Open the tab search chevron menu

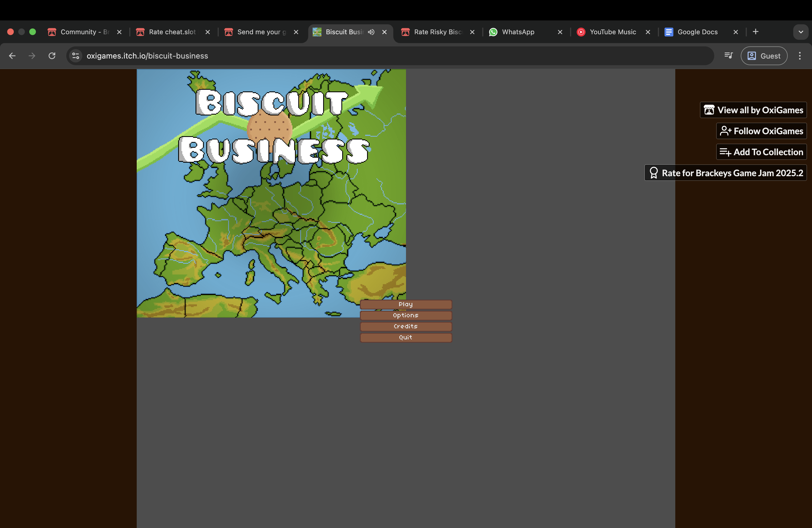(801, 32)
